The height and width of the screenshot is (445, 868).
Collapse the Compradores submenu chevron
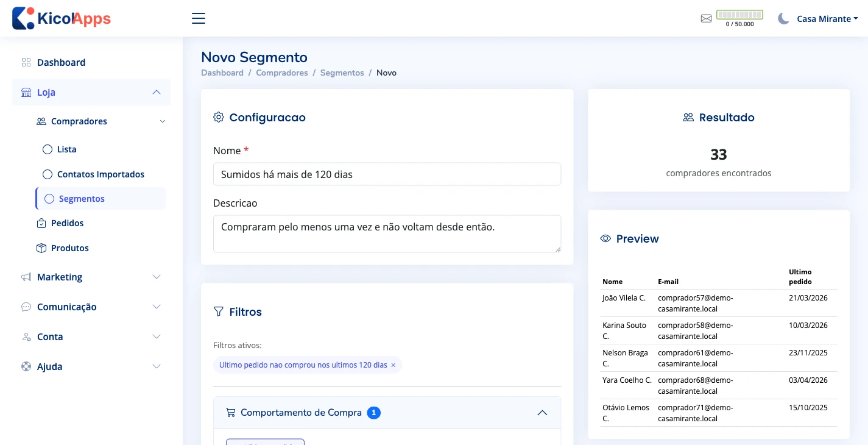pyautogui.click(x=163, y=121)
